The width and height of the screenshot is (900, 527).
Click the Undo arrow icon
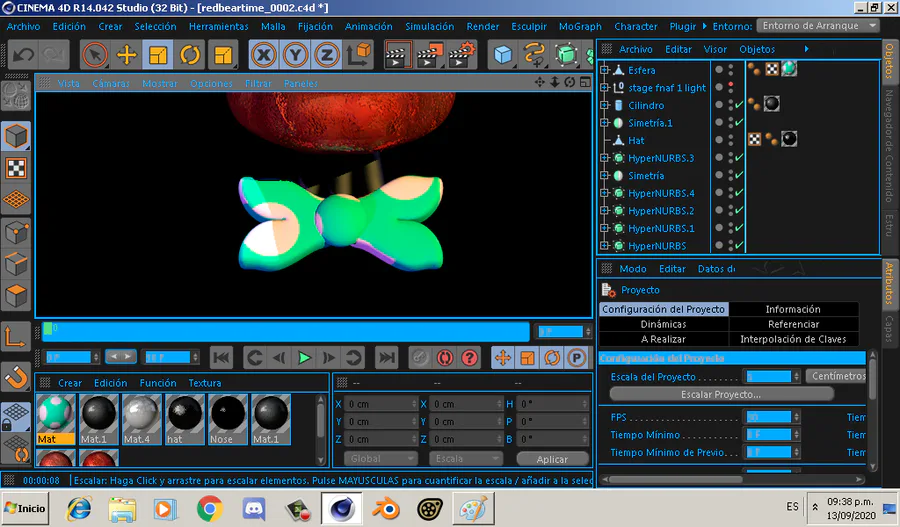pos(24,55)
